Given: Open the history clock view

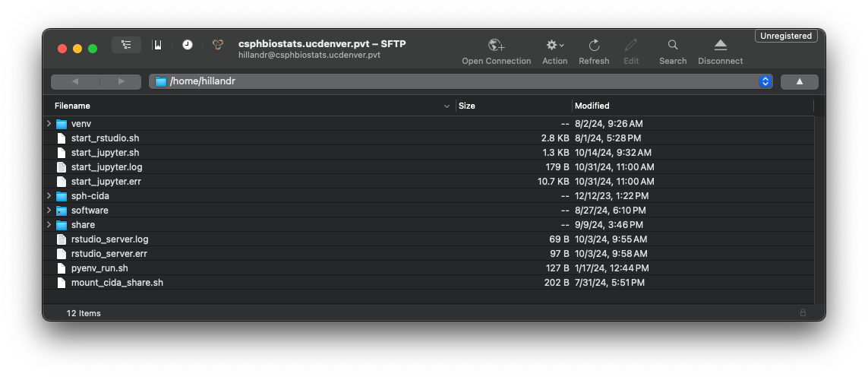Looking at the screenshot, I should (x=188, y=45).
